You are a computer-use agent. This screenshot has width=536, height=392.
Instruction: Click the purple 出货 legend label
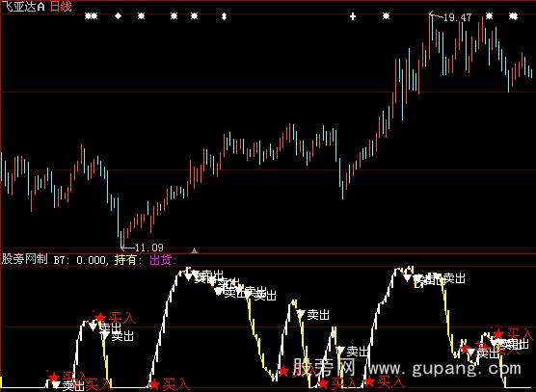pos(160,260)
